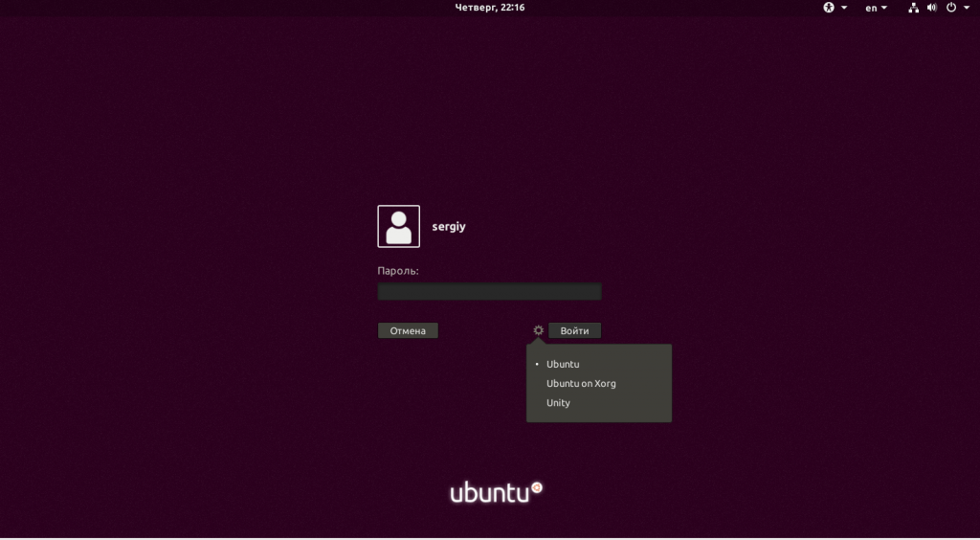This screenshot has height=540, width=980.
Task: Switch to the Unity session
Action: (558, 403)
